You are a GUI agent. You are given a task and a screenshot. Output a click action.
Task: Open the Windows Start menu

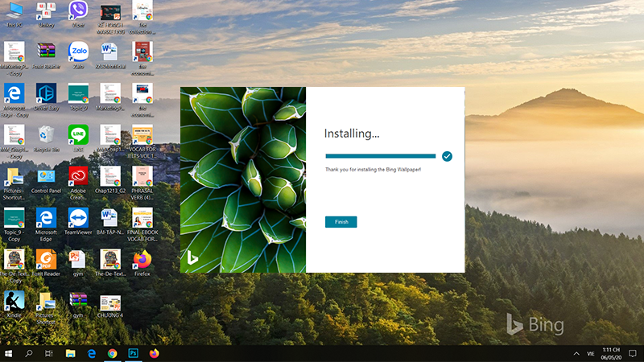(x=9, y=353)
